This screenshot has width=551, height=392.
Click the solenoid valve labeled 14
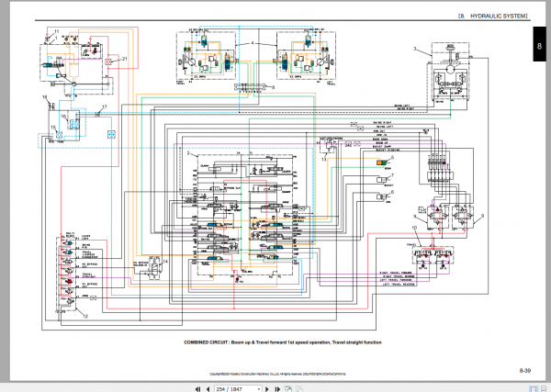click(x=155, y=269)
